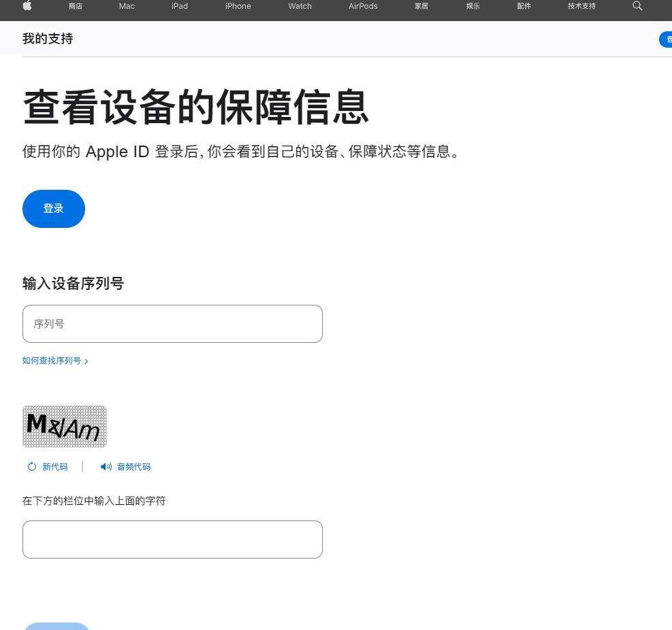Viewport: 672px width, 630px height.
Task: Click 在下方的栏位中输入上面的字符 label
Action: tap(94, 501)
